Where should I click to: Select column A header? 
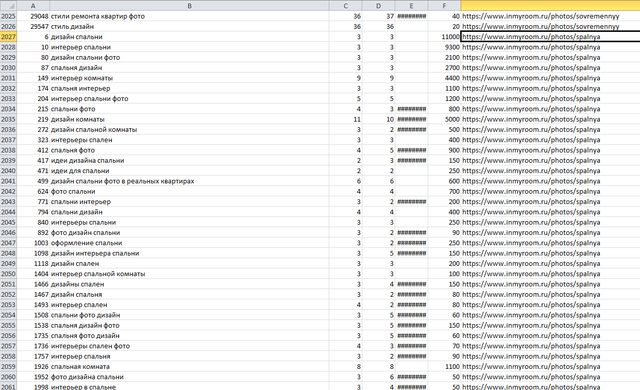click(x=33, y=6)
